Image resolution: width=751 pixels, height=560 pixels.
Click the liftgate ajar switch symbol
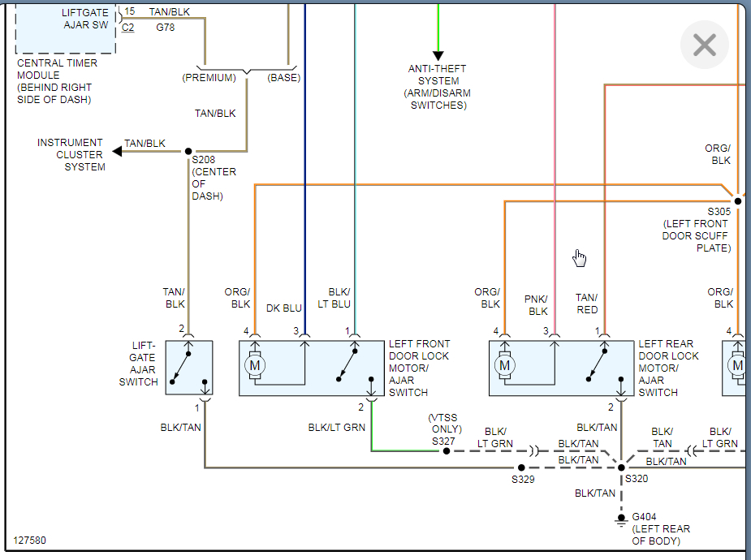189,368
